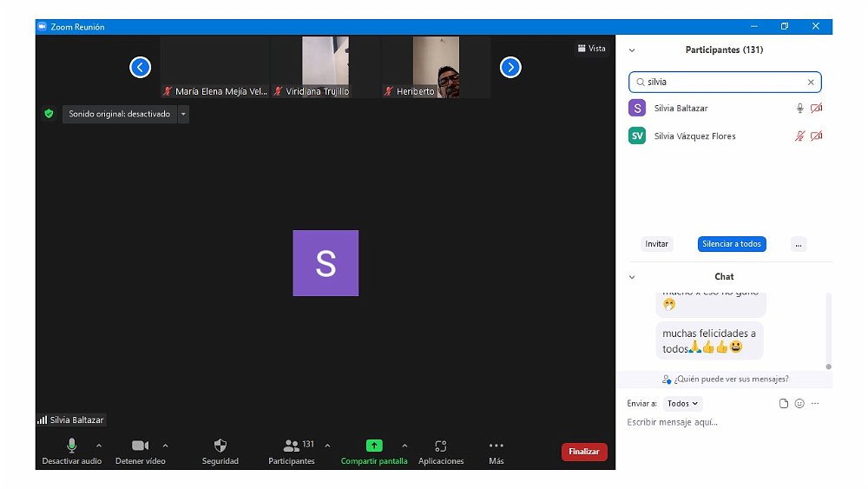Viewport: 868px width, 489px height.
Task: Open the Más three-dots menu
Action: tap(496, 446)
